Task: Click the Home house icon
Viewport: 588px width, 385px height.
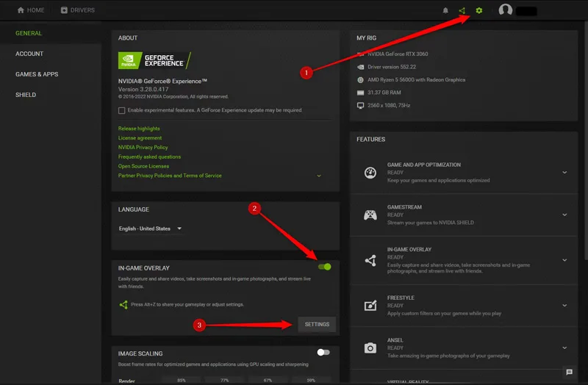Action: (x=21, y=10)
